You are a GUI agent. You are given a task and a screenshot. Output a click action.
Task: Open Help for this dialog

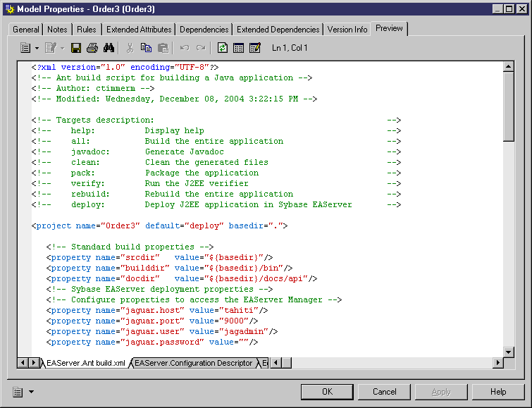click(498, 392)
